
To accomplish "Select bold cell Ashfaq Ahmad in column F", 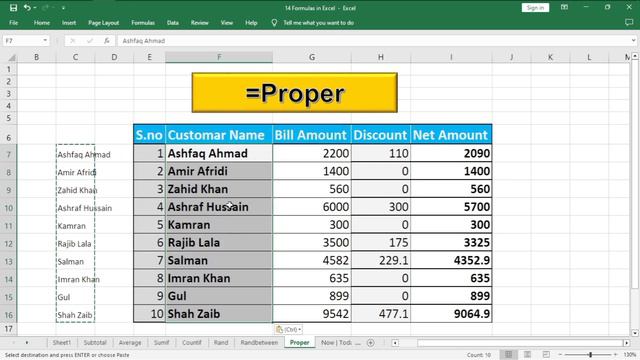I will click(x=219, y=153).
